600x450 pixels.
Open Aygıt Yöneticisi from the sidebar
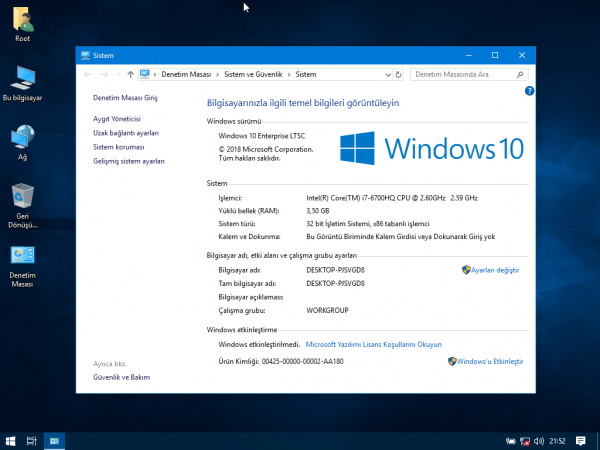click(116, 119)
